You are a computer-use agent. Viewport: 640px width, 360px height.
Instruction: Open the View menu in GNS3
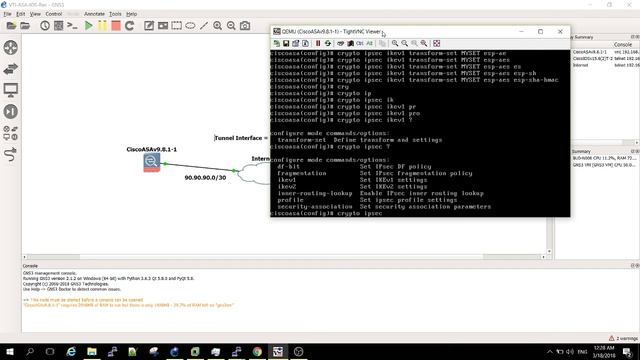(35, 14)
